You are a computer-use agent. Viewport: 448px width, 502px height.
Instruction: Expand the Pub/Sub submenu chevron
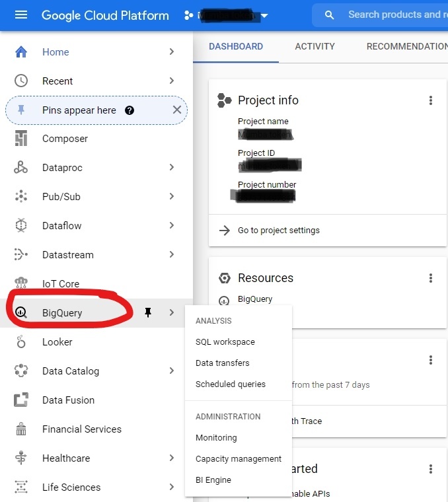click(172, 196)
